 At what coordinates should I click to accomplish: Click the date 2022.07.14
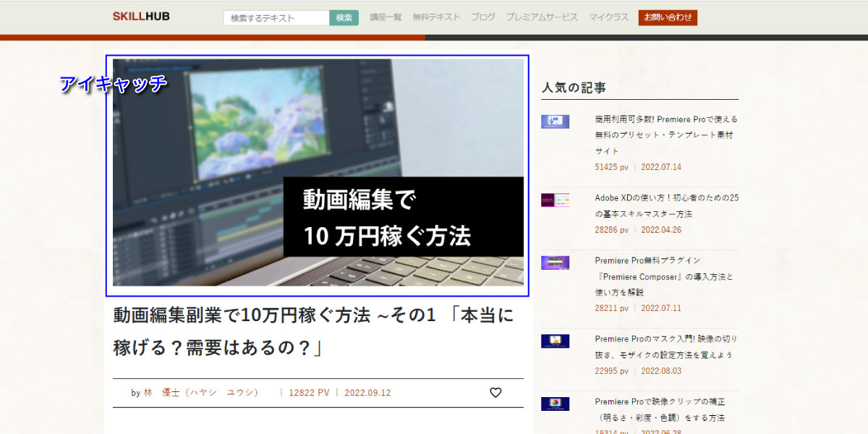coord(661,167)
